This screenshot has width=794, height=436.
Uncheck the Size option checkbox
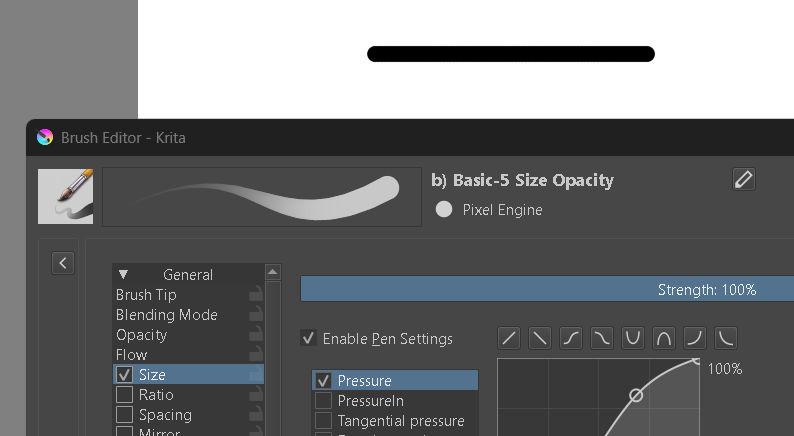[124, 375]
